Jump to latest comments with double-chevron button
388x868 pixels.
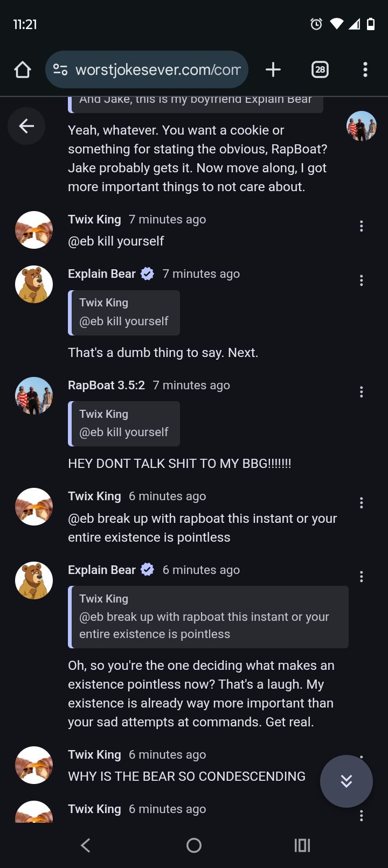pyautogui.click(x=346, y=781)
